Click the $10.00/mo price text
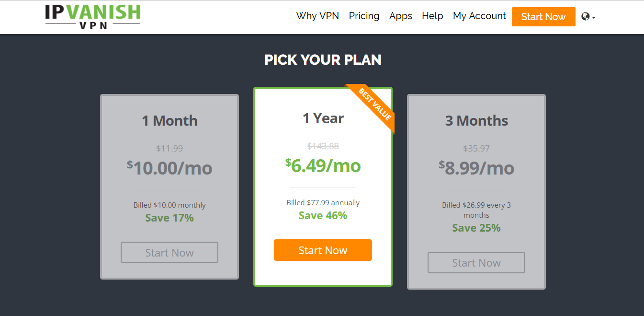 pyautogui.click(x=169, y=168)
